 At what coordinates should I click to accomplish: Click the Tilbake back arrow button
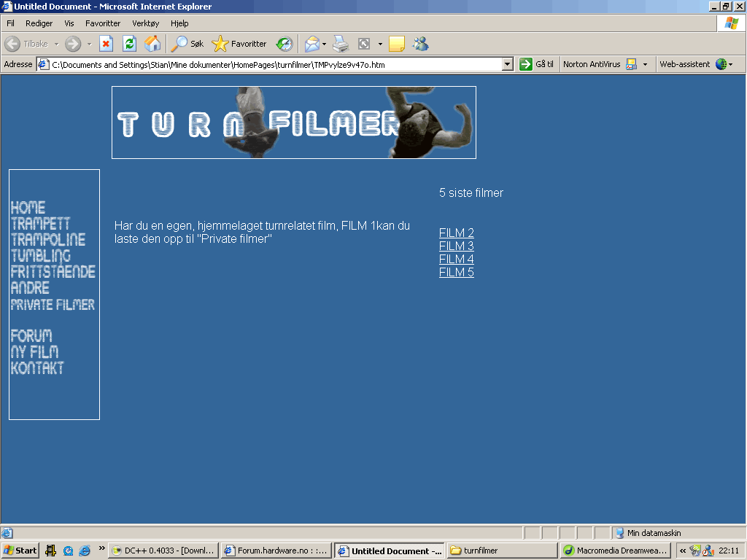coord(26,44)
